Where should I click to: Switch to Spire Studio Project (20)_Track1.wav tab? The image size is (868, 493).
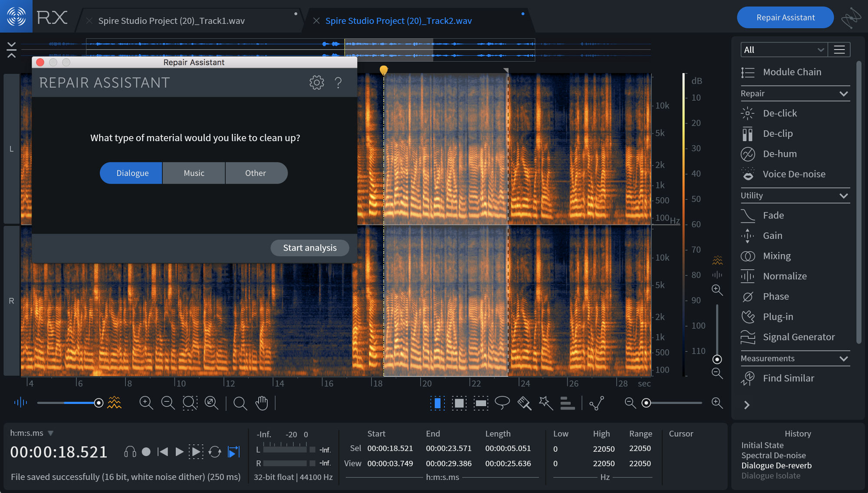point(171,21)
